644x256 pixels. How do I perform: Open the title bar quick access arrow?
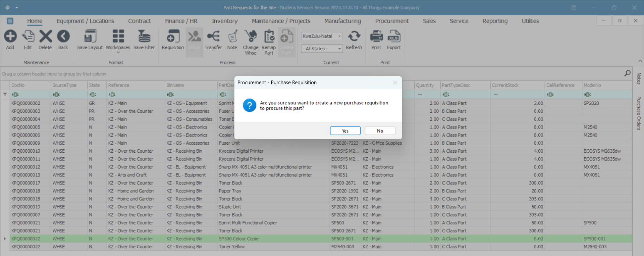pos(17,8)
